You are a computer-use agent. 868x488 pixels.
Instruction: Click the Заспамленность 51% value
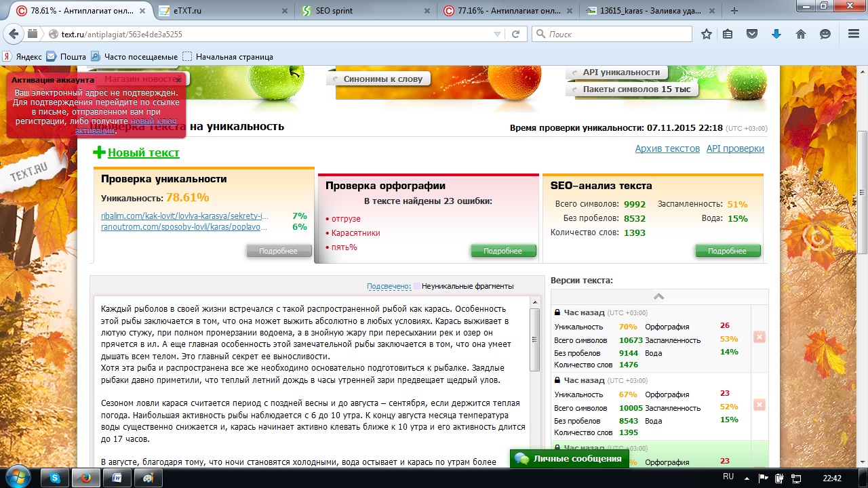[x=737, y=204]
